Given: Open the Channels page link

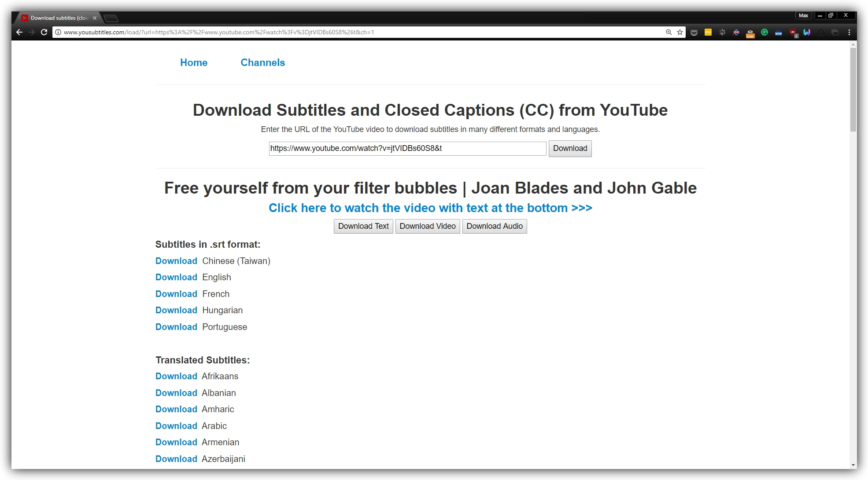Looking at the screenshot, I should pyautogui.click(x=263, y=62).
